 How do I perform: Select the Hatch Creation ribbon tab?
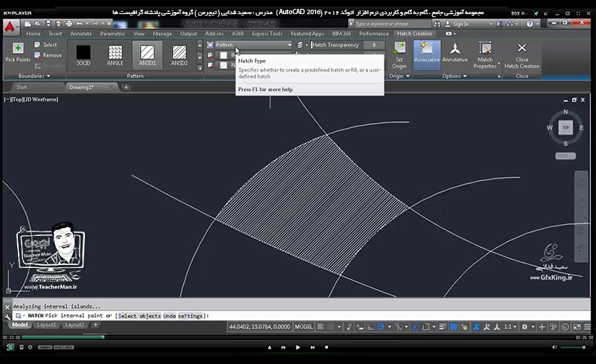[x=415, y=33]
